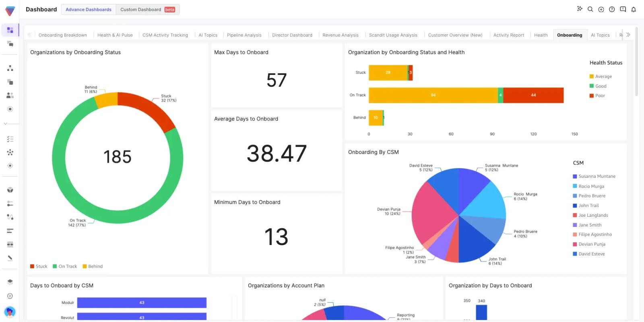Toggle the On Track legend entry under the donut chart
The width and height of the screenshot is (644, 322).
[x=65, y=266]
